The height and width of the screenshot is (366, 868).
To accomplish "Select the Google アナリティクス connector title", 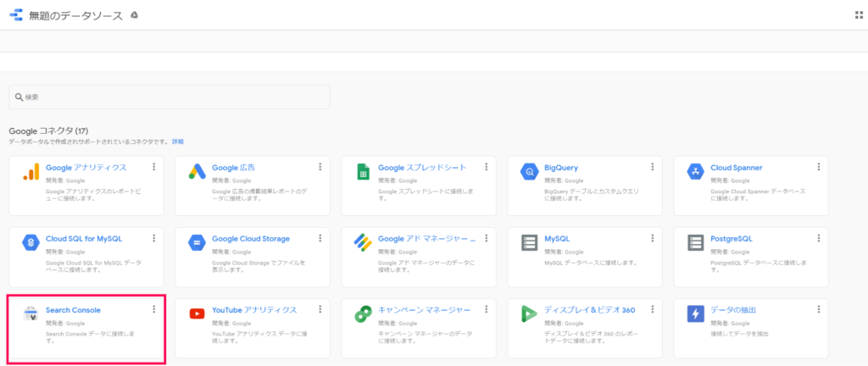I will point(86,168).
